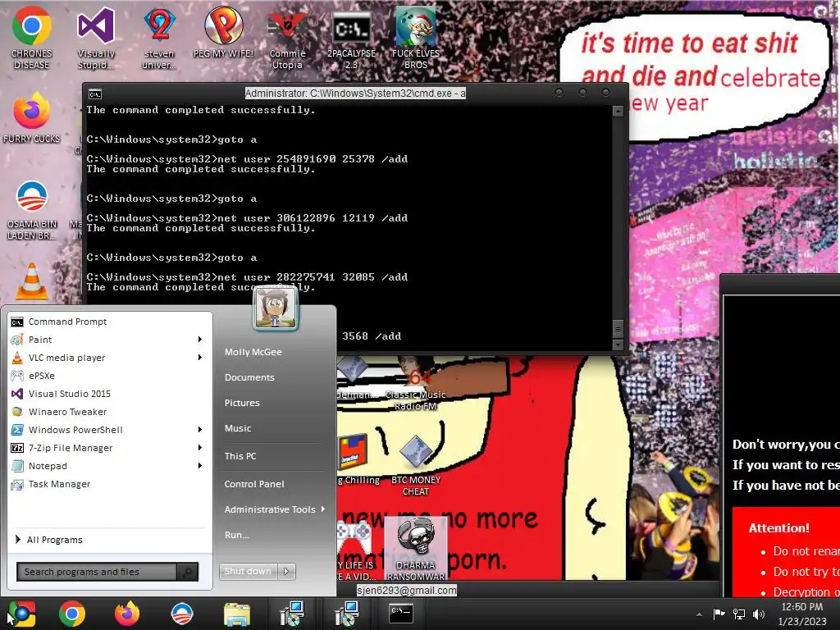Open the steven univer... desktop icon

coord(160,38)
